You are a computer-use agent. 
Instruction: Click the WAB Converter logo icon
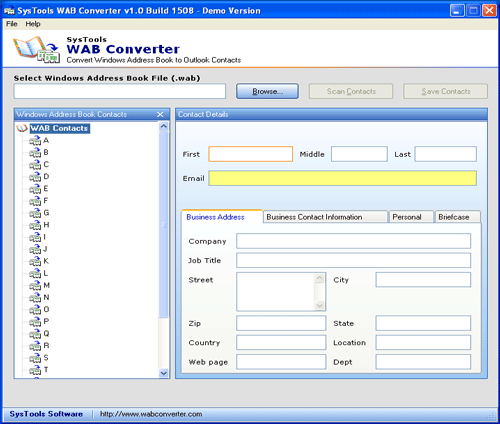(x=36, y=49)
